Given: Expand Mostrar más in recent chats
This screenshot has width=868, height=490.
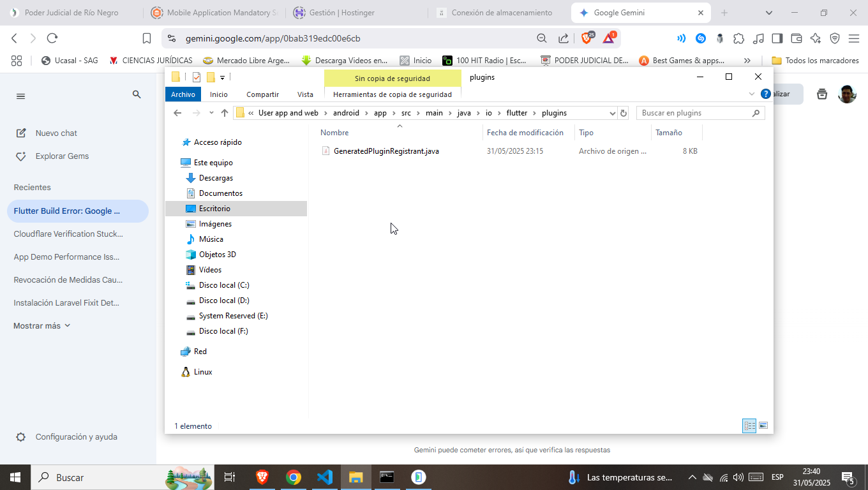Looking at the screenshot, I should pyautogui.click(x=42, y=325).
